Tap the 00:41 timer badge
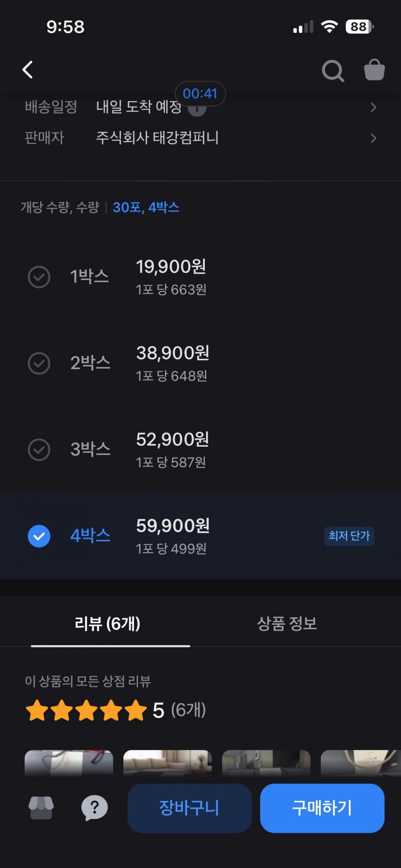The image size is (401, 868). point(200,93)
